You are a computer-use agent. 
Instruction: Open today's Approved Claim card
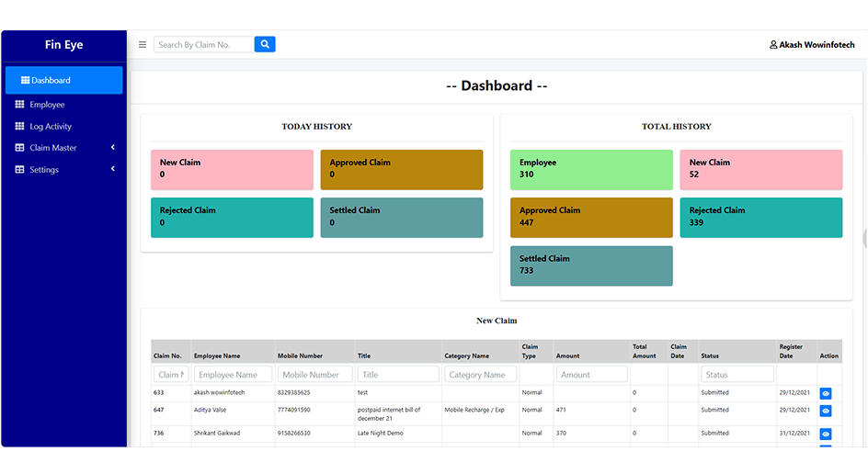click(x=401, y=170)
